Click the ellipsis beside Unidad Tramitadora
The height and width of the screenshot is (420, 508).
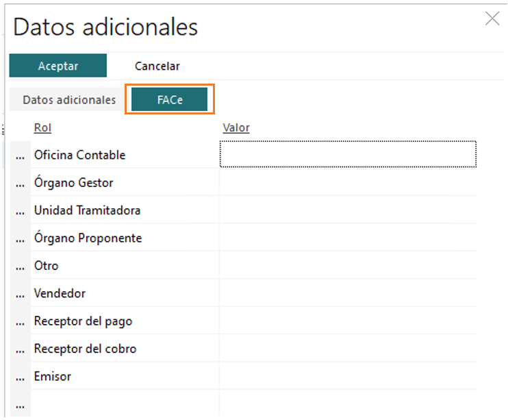pyautogui.click(x=20, y=211)
